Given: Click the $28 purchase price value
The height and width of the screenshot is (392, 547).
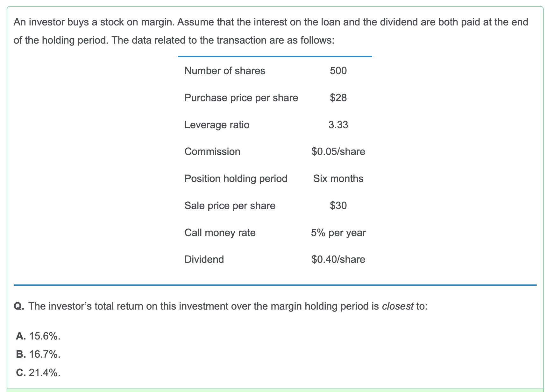Looking at the screenshot, I should click(338, 97).
